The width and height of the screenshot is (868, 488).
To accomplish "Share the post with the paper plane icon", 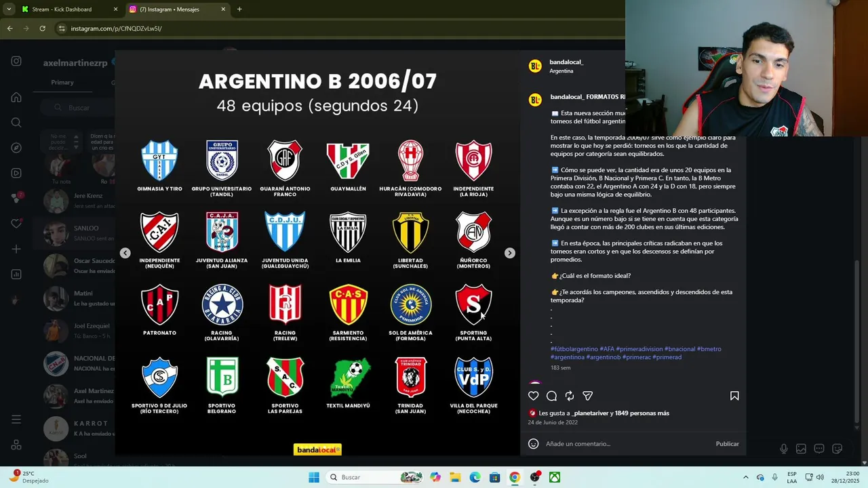I will tap(588, 396).
